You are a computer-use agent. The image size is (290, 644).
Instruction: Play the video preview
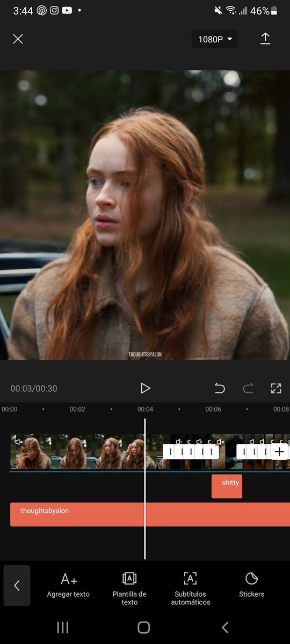pos(145,388)
